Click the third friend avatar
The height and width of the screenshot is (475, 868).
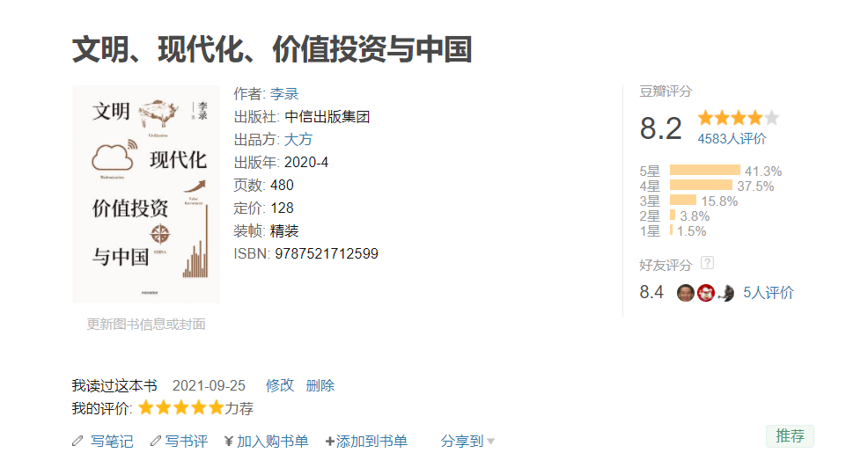tap(725, 293)
